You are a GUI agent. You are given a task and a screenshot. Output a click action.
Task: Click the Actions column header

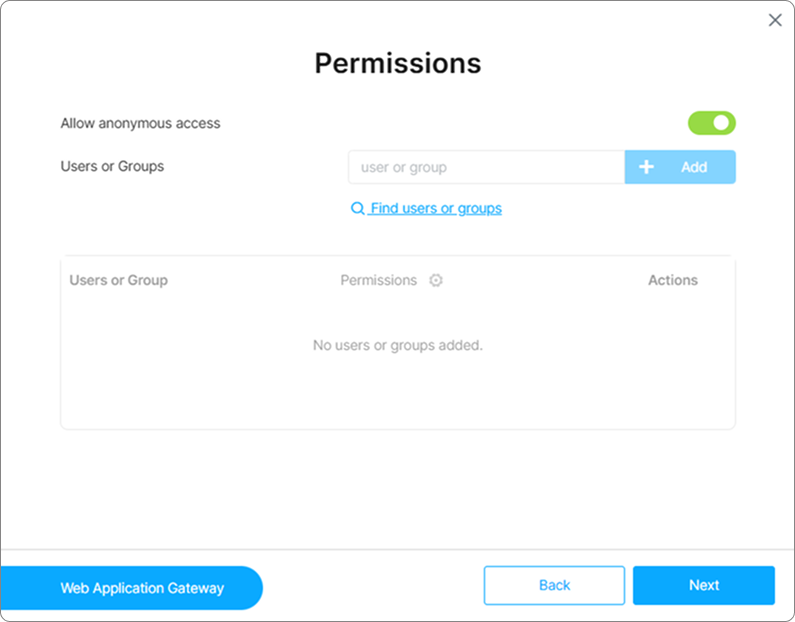[x=672, y=280]
